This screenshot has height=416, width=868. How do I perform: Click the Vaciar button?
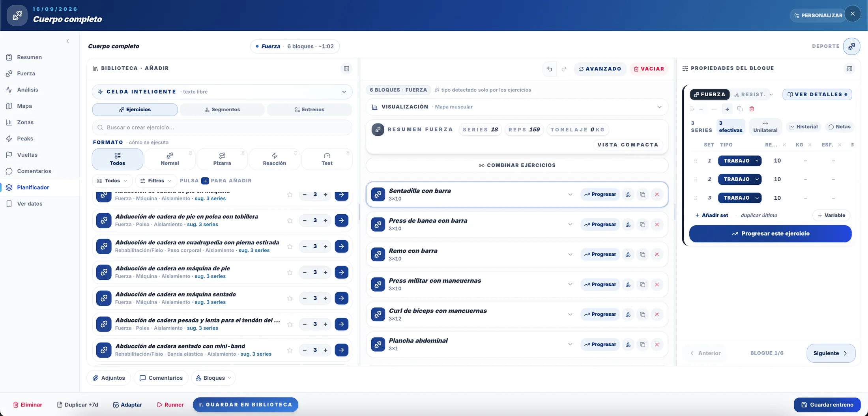click(x=649, y=69)
